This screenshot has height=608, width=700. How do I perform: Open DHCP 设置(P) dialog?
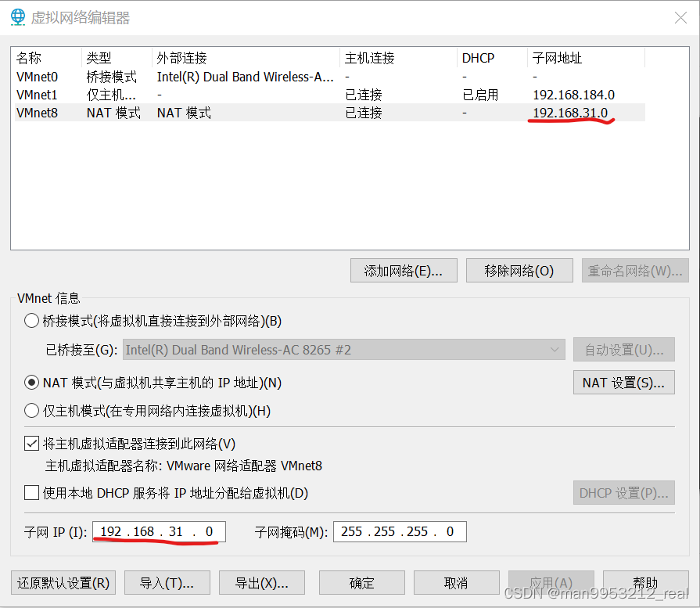point(623,493)
